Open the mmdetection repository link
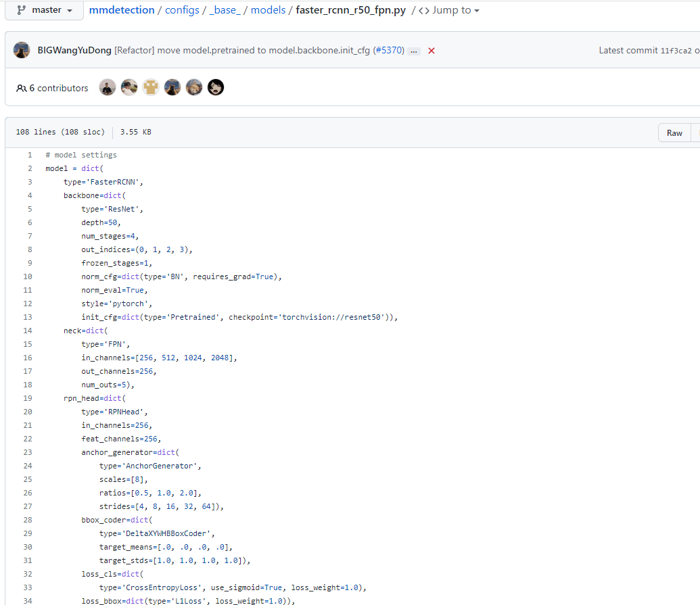700x605 pixels. pos(122,10)
